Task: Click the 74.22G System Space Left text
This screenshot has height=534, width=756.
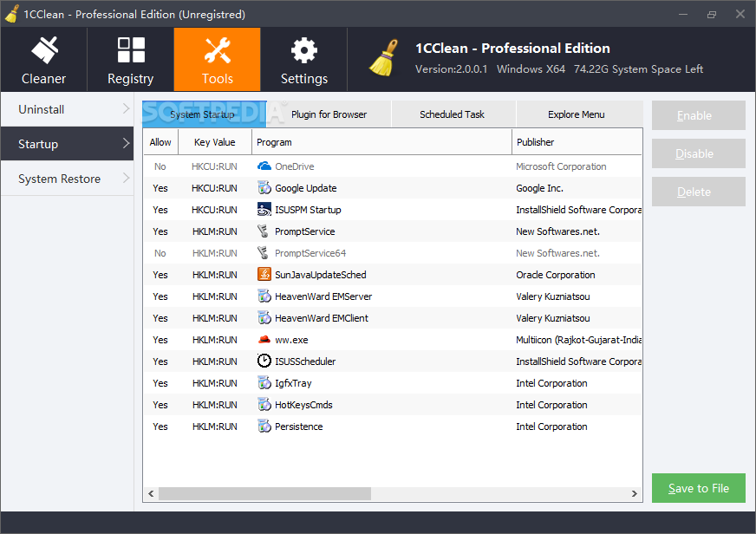Action: coord(638,69)
